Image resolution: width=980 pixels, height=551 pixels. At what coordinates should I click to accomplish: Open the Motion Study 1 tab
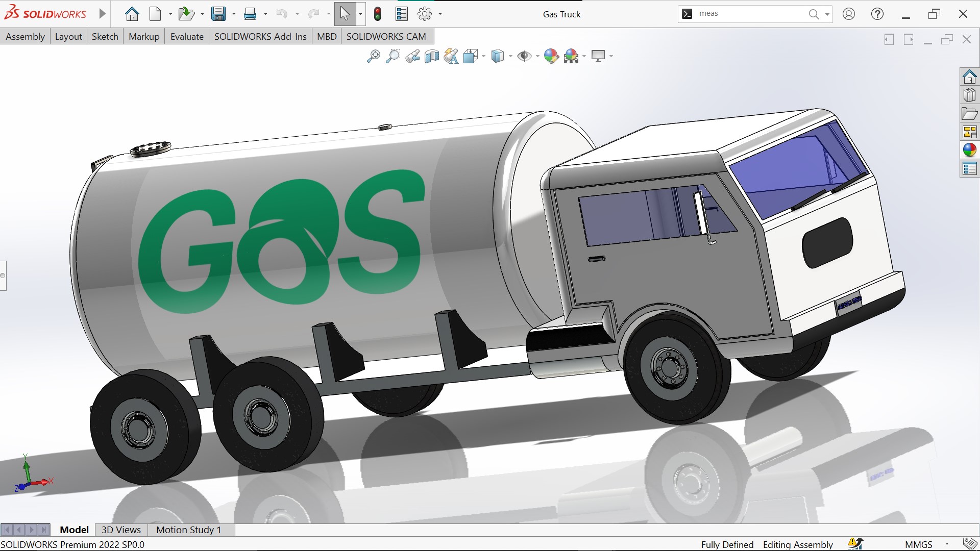188,530
